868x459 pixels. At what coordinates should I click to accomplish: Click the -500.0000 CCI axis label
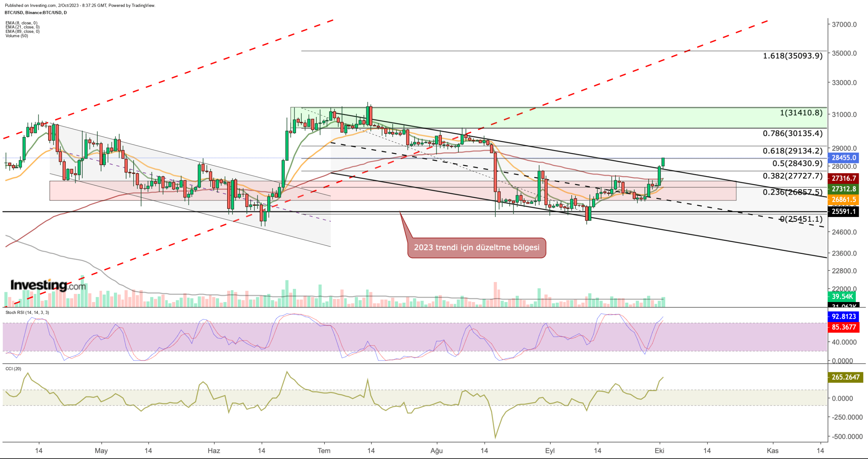[847, 437]
